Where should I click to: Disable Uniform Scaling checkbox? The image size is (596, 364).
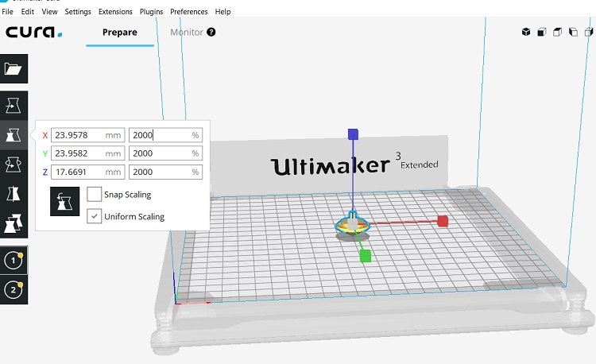tap(94, 216)
